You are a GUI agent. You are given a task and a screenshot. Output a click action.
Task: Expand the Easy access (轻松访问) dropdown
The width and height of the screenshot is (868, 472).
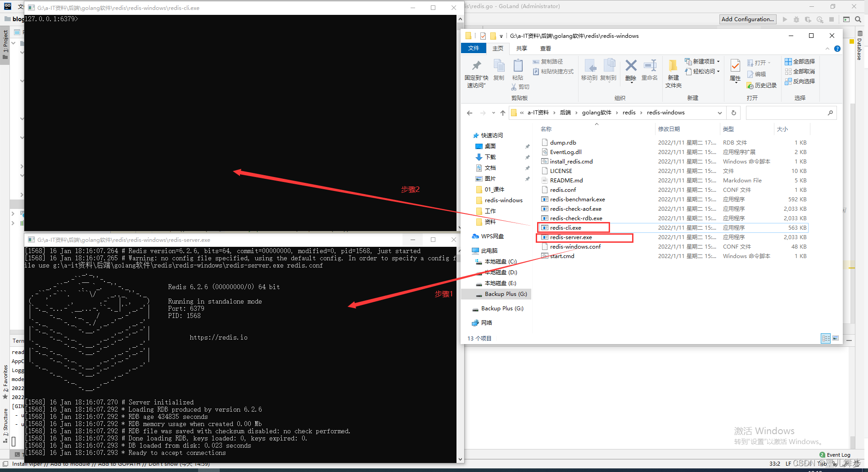pos(719,72)
